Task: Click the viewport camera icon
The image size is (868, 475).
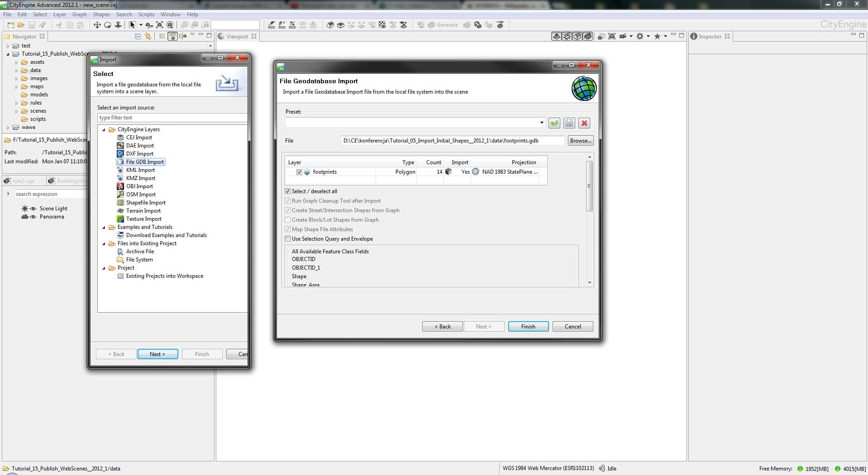Action: coord(623,36)
